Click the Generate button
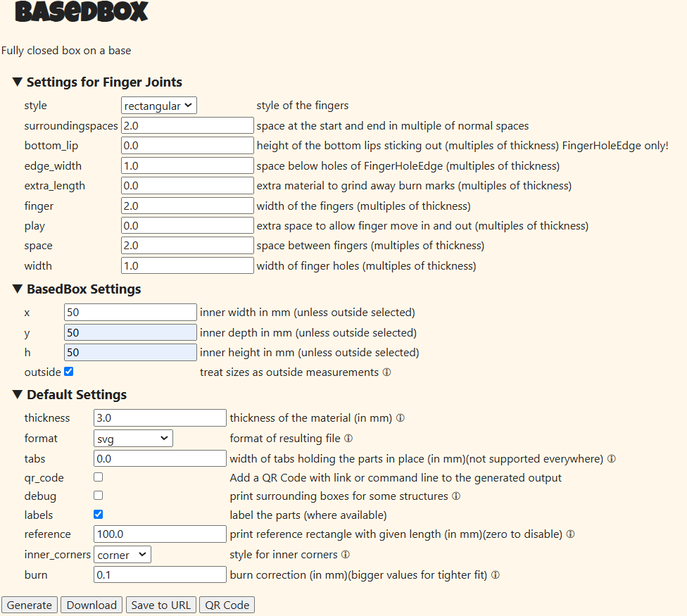Screen dimensions: 687x616 [30, 605]
